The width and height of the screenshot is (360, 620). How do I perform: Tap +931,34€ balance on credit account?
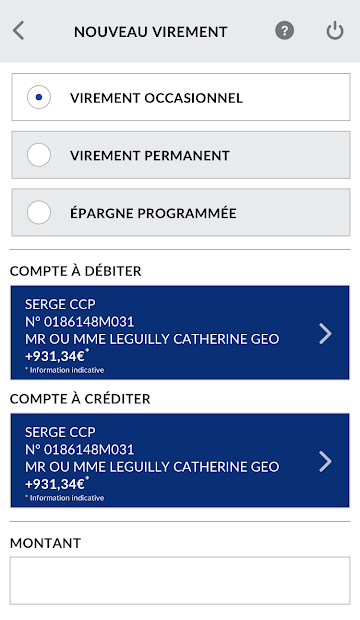pos(55,484)
